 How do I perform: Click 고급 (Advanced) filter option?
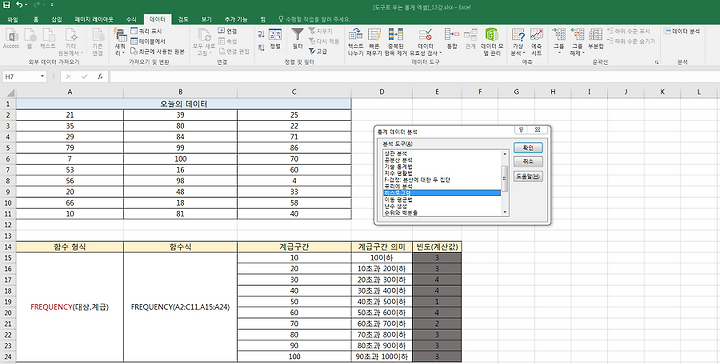[x=318, y=51]
